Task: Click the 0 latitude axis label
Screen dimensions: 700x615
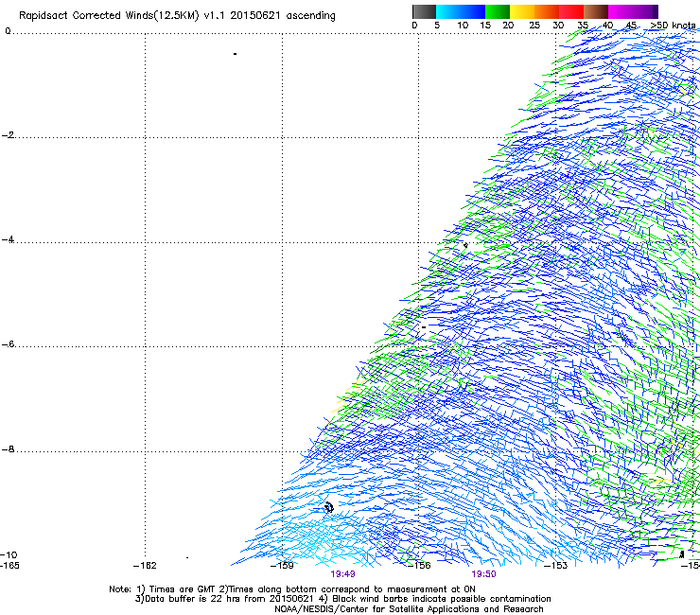Action: (x=8, y=31)
